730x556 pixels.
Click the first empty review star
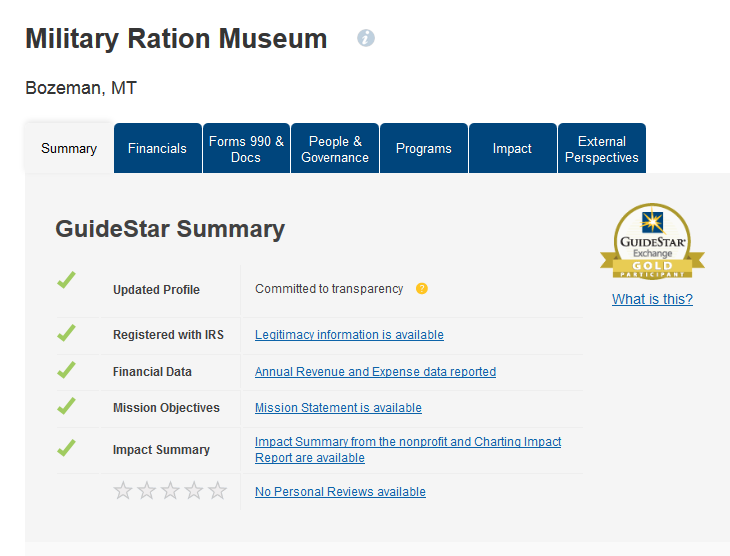(x=123, y=490)
